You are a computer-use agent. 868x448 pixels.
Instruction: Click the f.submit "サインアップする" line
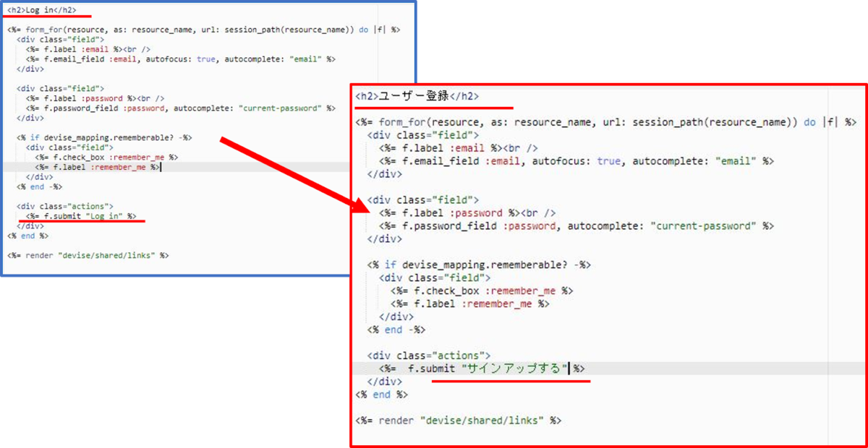pyautogui.click(x=481, y=369)
